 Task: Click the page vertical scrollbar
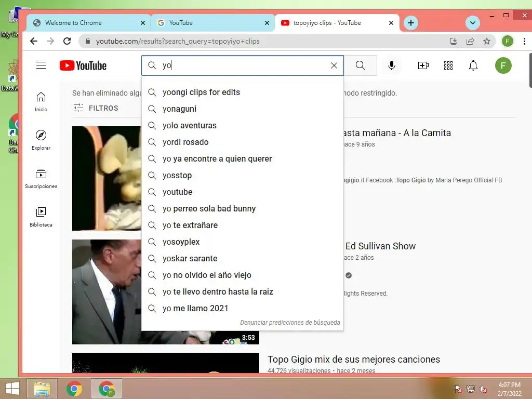click(x=530, y=70)
